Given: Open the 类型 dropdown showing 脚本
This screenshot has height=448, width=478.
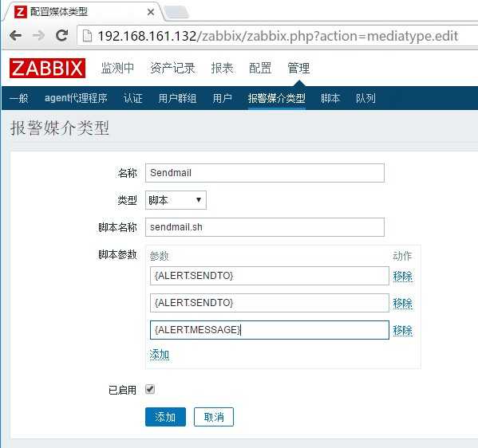Looking at the screenshot, I should coord(176,200).
